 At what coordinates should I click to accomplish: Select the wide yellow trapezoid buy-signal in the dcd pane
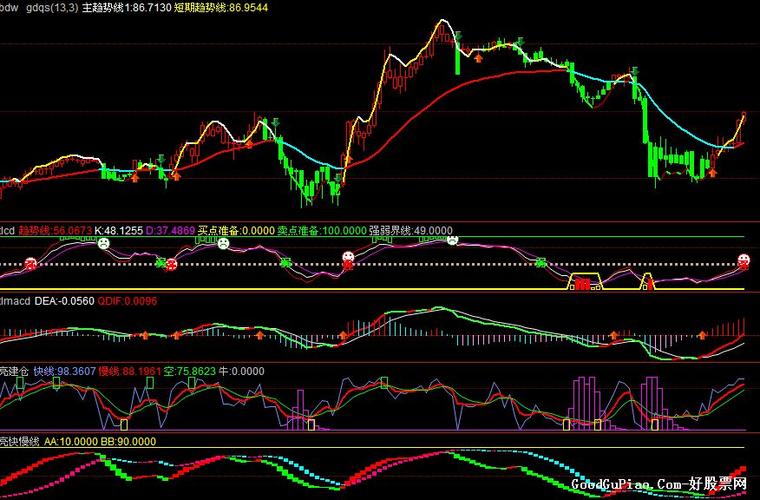click(x=586, y=281)
